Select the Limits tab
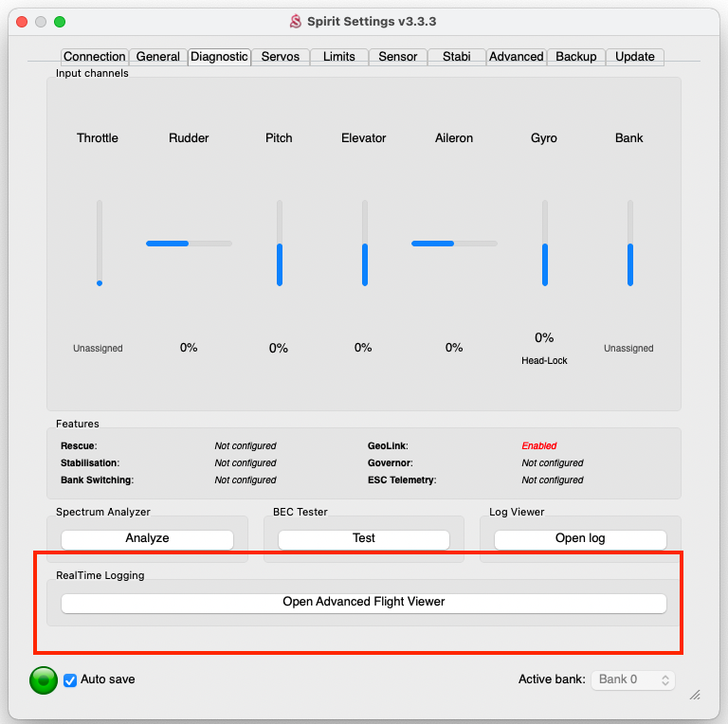Screen dimensions: 728x724 (x=338, y=57)
